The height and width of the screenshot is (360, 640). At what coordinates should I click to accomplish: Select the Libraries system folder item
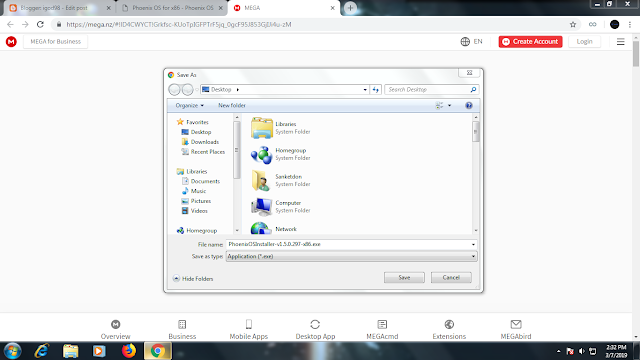coord(282,128)
